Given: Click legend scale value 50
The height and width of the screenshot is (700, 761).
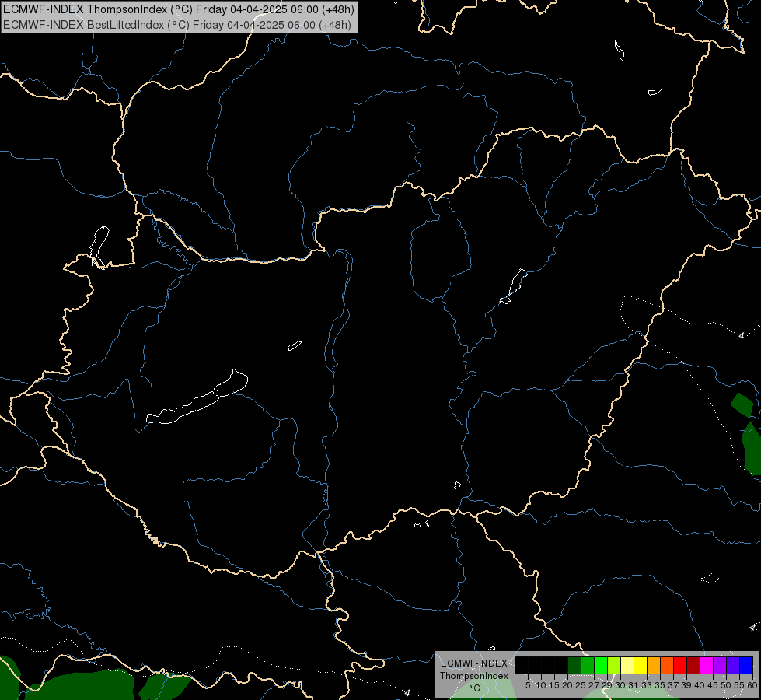Looking at the screenshot, I should [725, 685].
